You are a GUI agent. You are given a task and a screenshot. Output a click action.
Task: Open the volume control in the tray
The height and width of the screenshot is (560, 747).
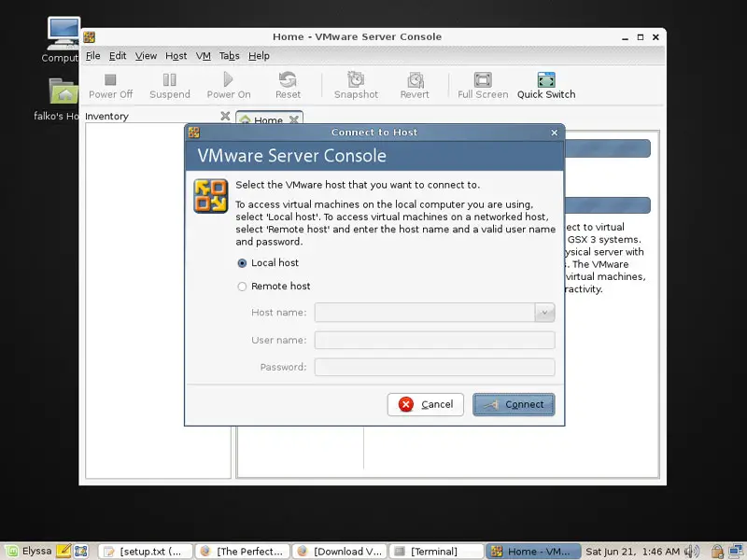(x=691, y=552)
